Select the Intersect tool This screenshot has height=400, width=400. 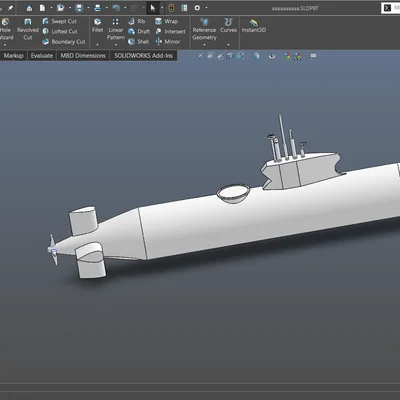coord(170,31)
